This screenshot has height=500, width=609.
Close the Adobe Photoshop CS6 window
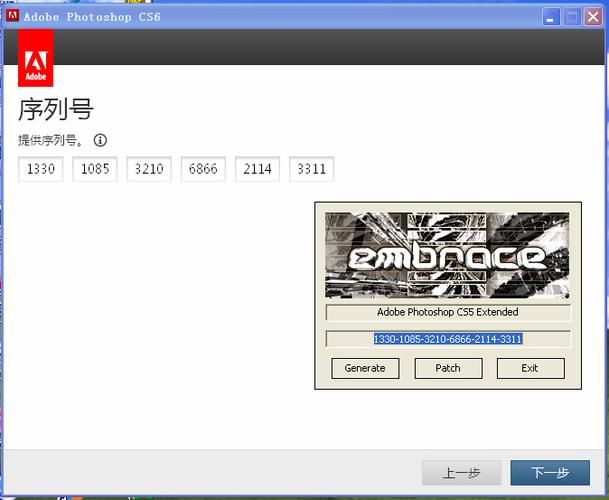click(x=593, y=17)
